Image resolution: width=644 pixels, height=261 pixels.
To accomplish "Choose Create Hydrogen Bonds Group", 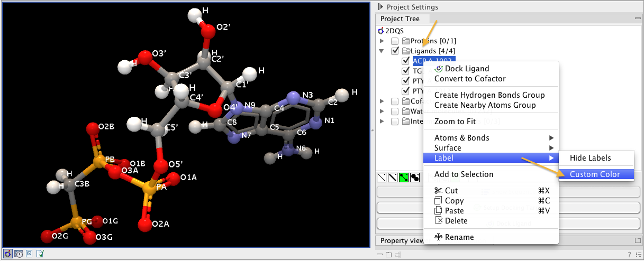I will pos(489,95).
